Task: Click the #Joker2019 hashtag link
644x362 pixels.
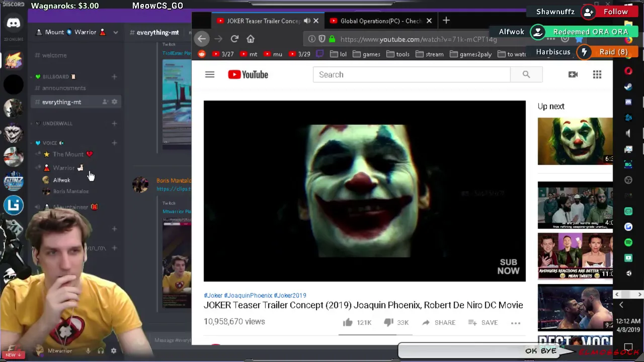Action: tap(290, 296)
